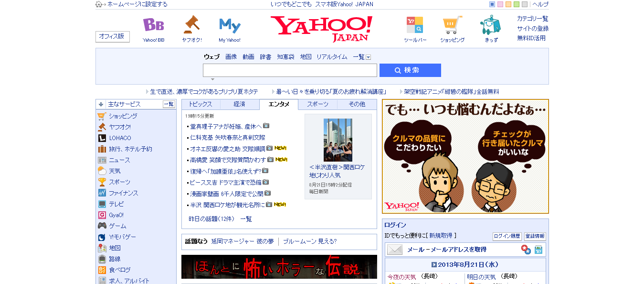The image size is (644, 284).
Task: Click ホームページに設定する link
Action: click(137, 4)
